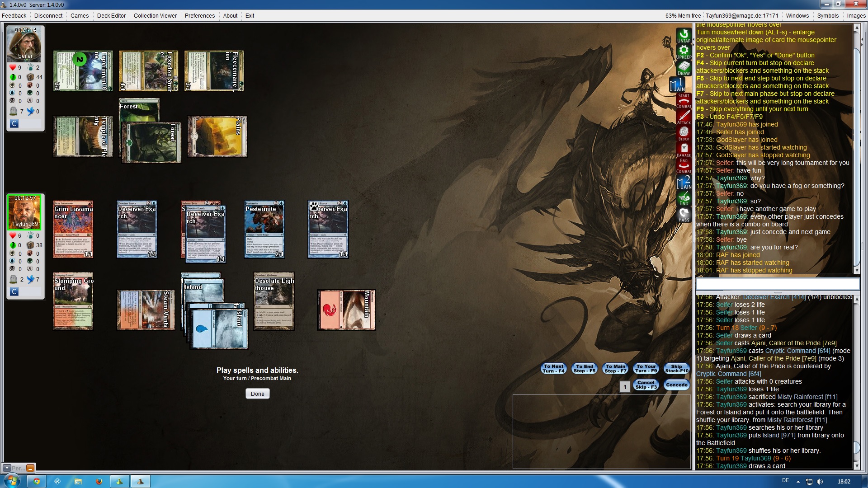Open the Collection Viewer
The image size is (868, 488).
pyautogui.click(x=155, y=15)
